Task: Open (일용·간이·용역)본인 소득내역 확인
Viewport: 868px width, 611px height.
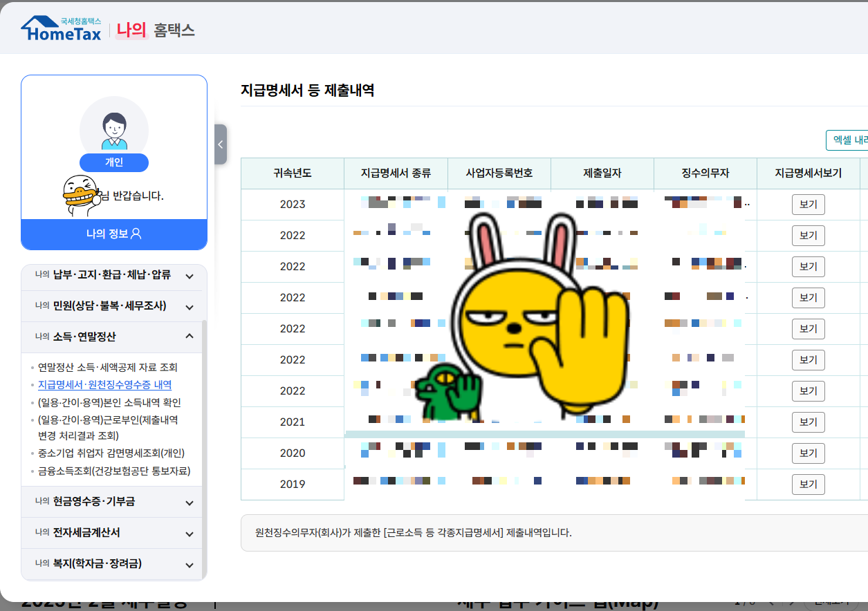Action: tap(109, 402)
